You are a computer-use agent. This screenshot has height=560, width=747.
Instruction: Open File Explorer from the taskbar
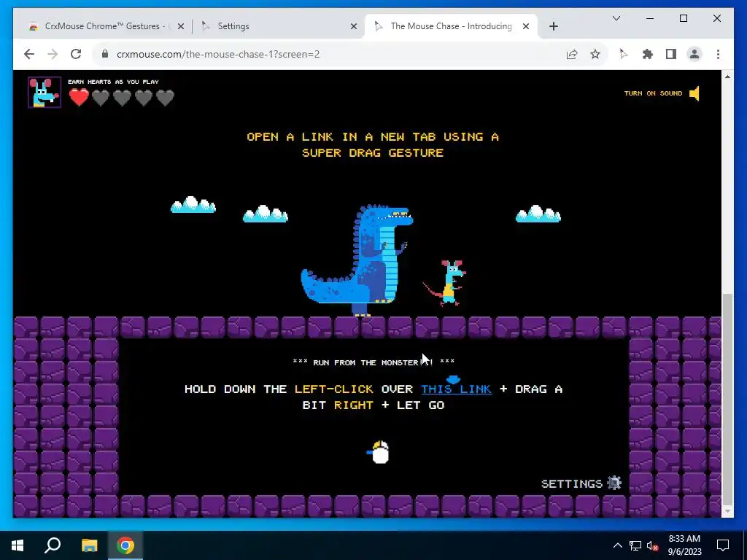(x=89, y=545)
